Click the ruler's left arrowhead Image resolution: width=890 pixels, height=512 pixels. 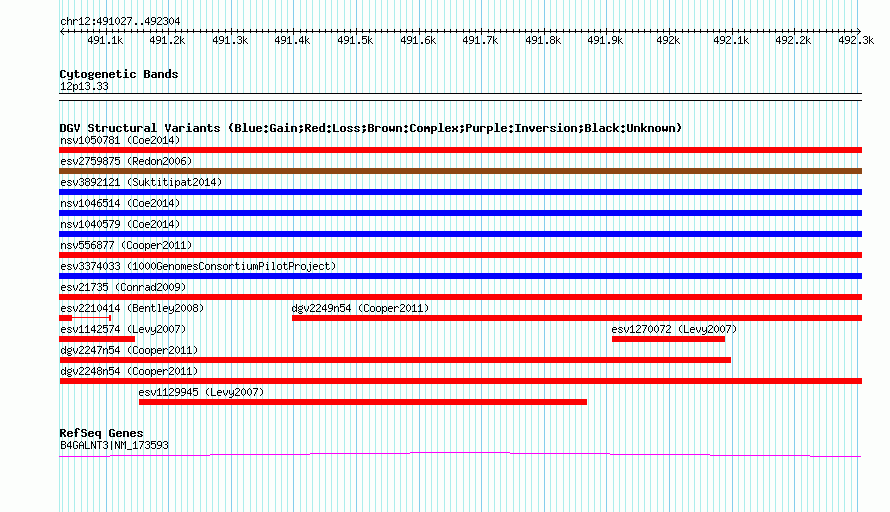click(x=62, y=31)
